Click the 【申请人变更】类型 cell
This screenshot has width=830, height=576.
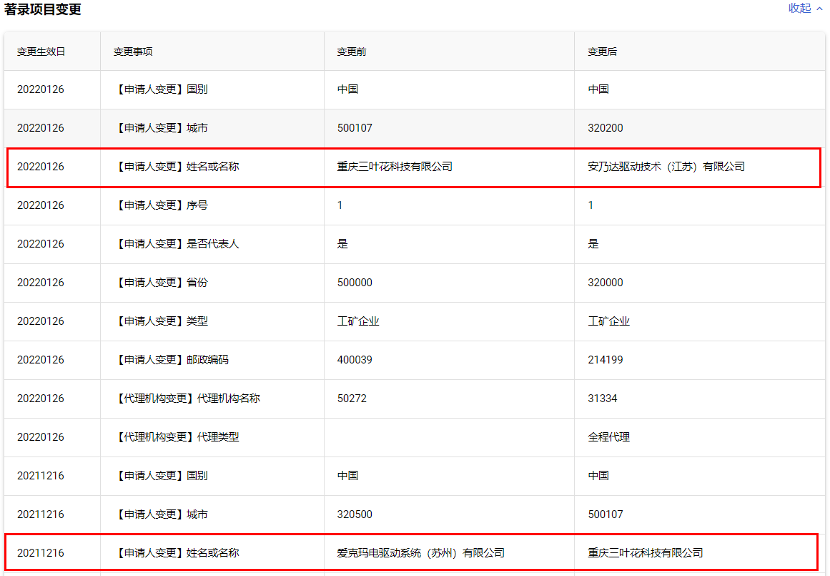[161, 321]
